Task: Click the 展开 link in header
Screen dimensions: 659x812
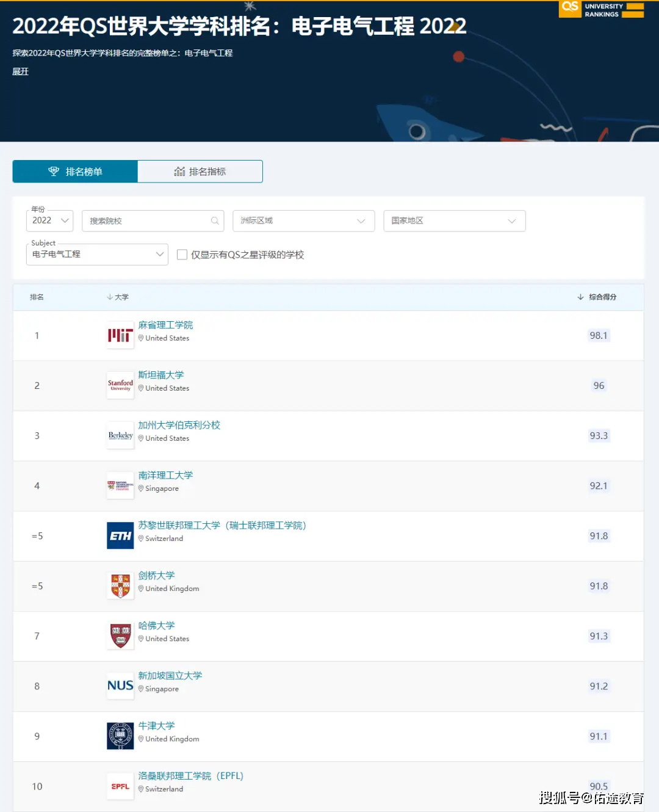Action: click(x=21, y=71)
